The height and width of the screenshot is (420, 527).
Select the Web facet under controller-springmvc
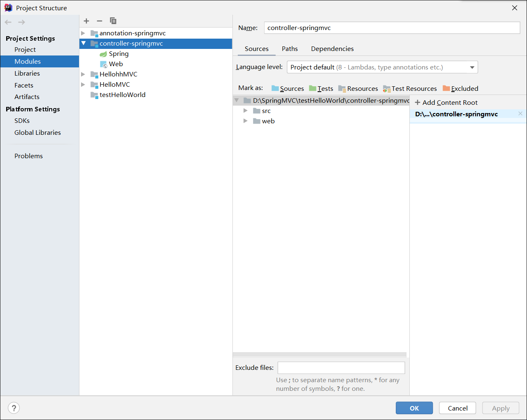pos(116,64)
